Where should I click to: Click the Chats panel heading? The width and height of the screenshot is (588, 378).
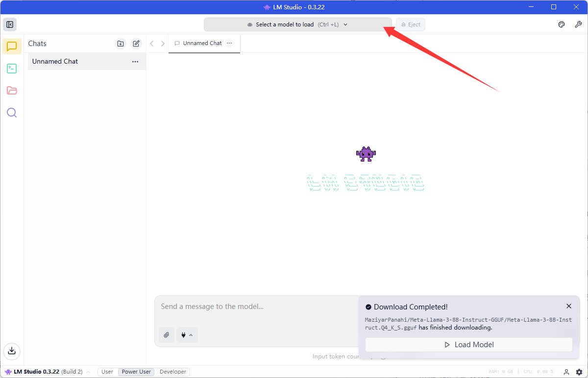coord(37,44)
